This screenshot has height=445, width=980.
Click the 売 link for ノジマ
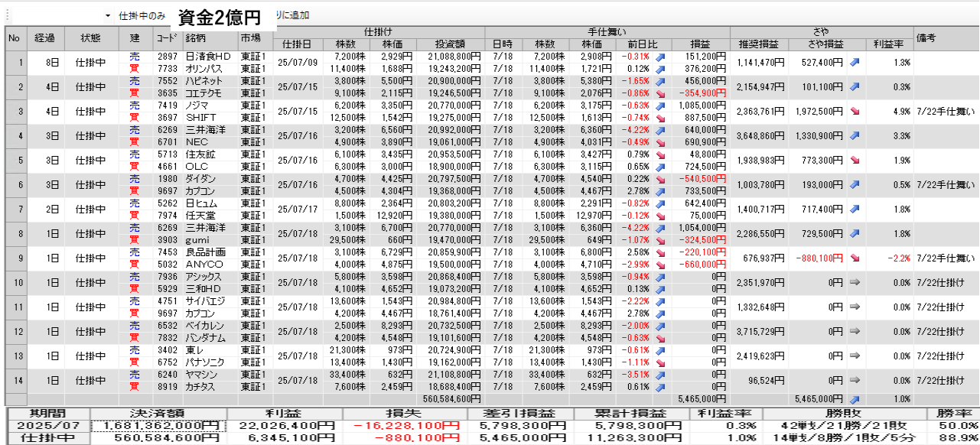tap(135, 106)
